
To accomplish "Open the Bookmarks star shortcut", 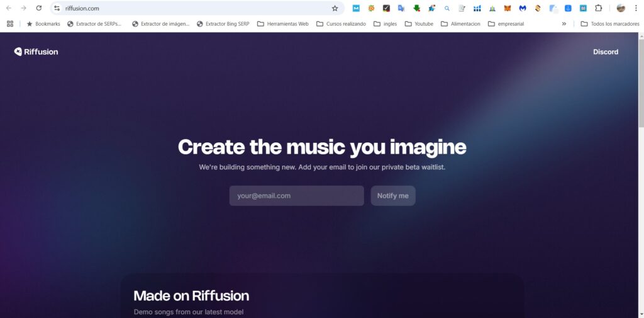I will click(x=43, y=24).
